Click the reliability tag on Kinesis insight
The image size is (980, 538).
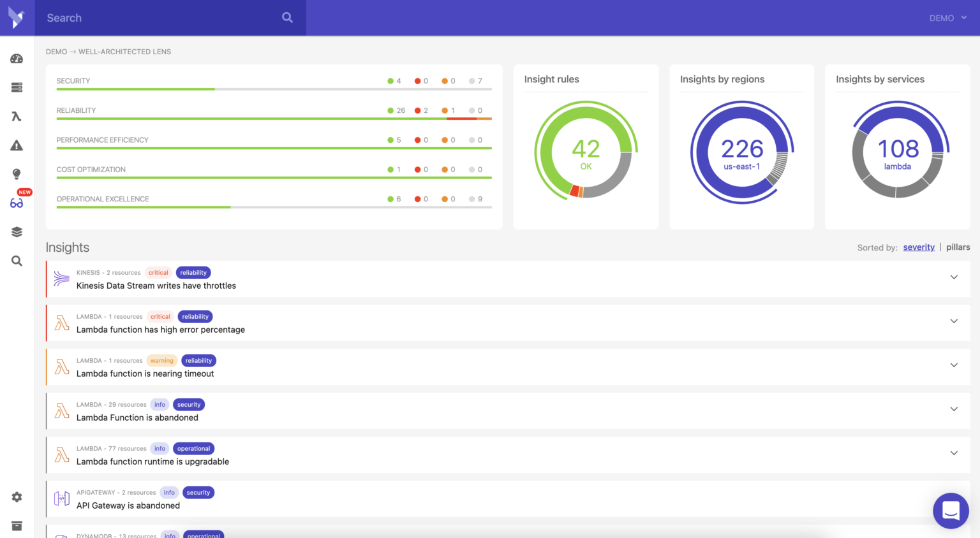(x=193, y=273)
